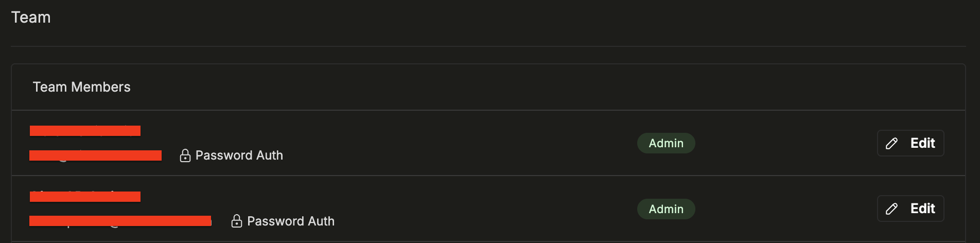Select the first member's Admin role badge
This screenshot has width=980, height=243.
point(666,143)
